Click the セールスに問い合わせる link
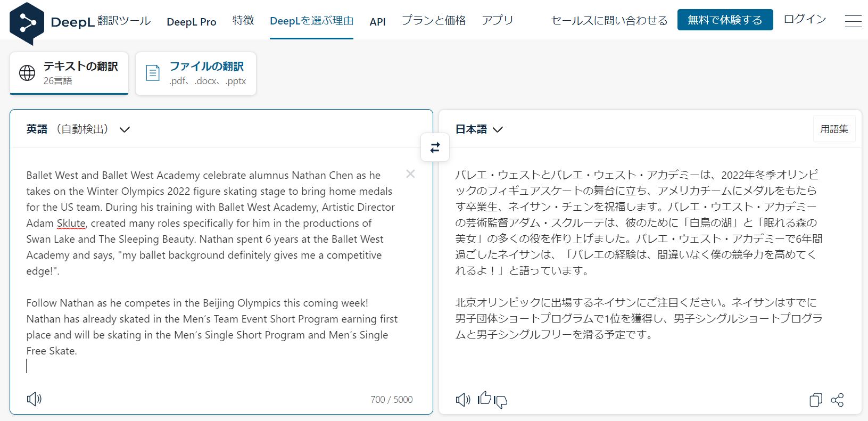Screen dimensions: 868x421 tap(609, 20)
